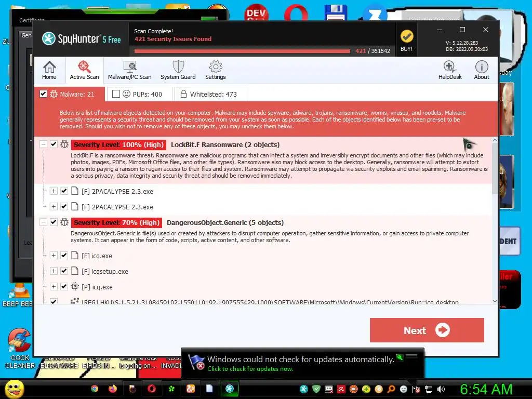532x399 pixels.
Task: Select the Malware: 21 tab label
Action: pos(77,95)
